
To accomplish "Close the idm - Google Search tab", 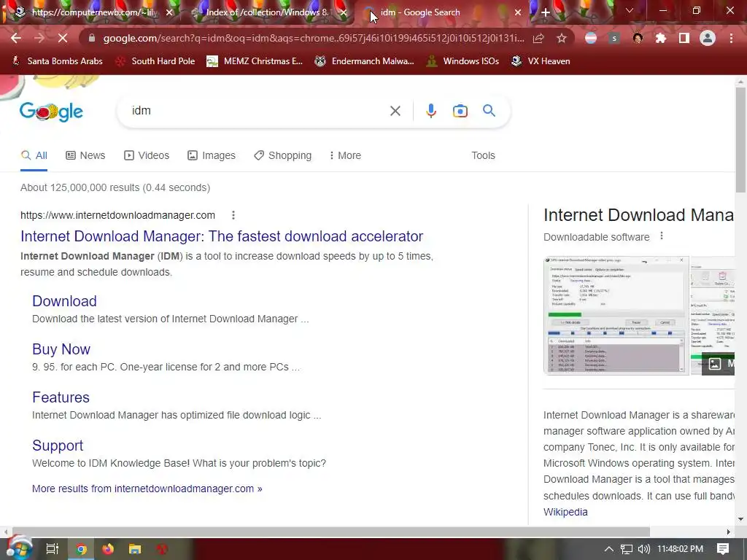I will pos(518,12).
